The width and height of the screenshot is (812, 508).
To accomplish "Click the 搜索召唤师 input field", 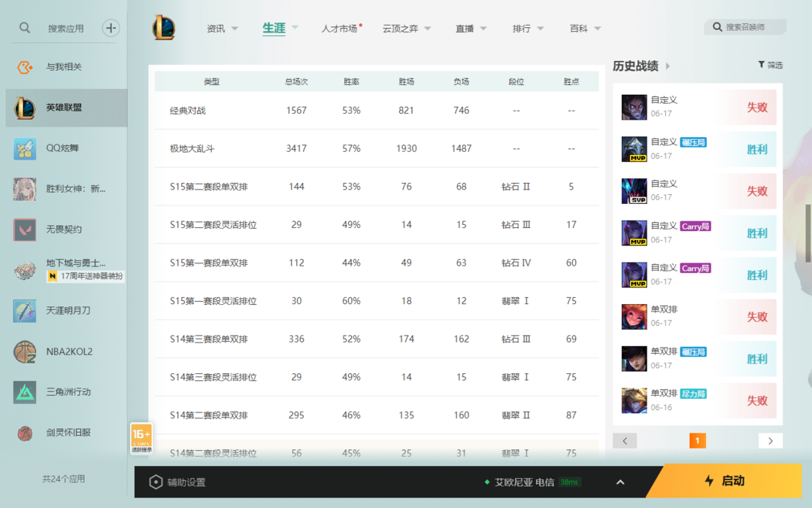I will (746, 27).
